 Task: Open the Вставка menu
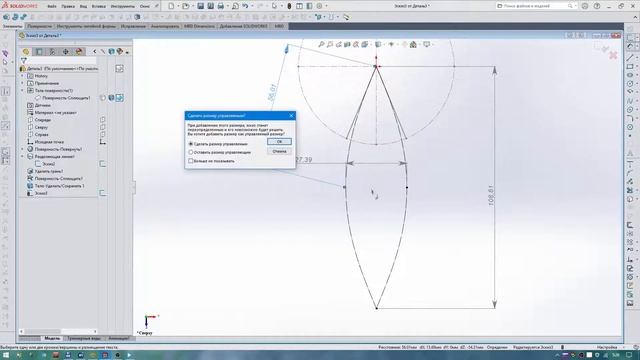click(98, 7)
